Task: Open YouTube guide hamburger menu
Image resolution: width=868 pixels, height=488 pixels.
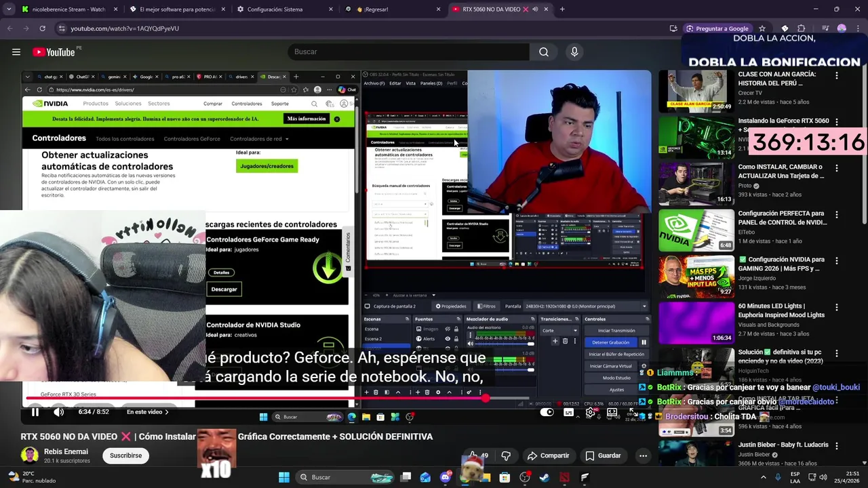Action: (x=16, y=52)
